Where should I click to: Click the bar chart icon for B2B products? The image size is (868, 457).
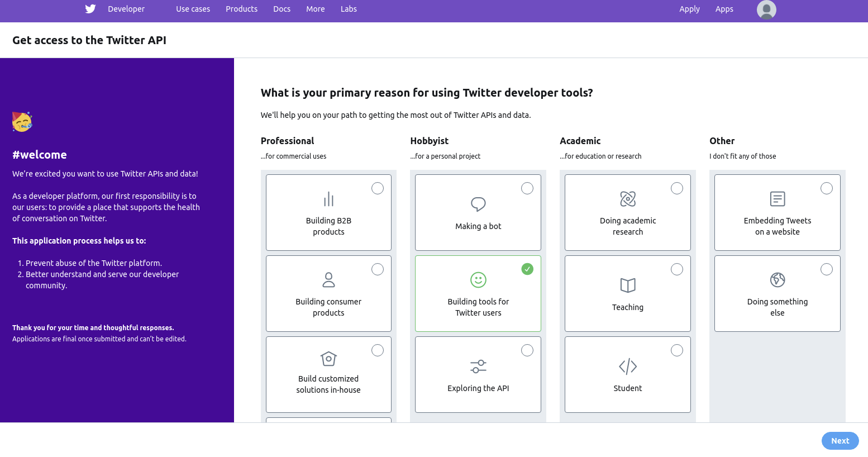[x=328, y=199]
